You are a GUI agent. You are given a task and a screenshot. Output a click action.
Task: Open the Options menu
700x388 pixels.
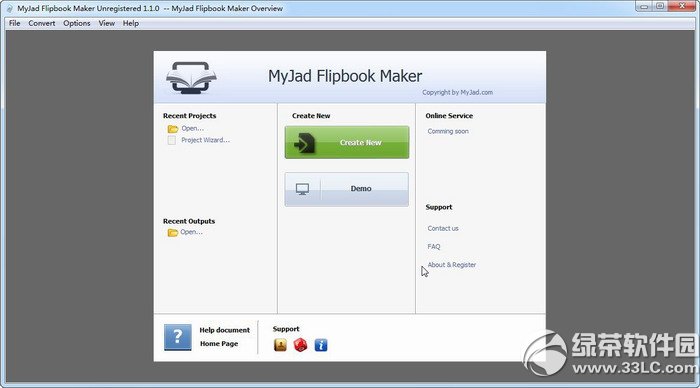tap(76, 23)
